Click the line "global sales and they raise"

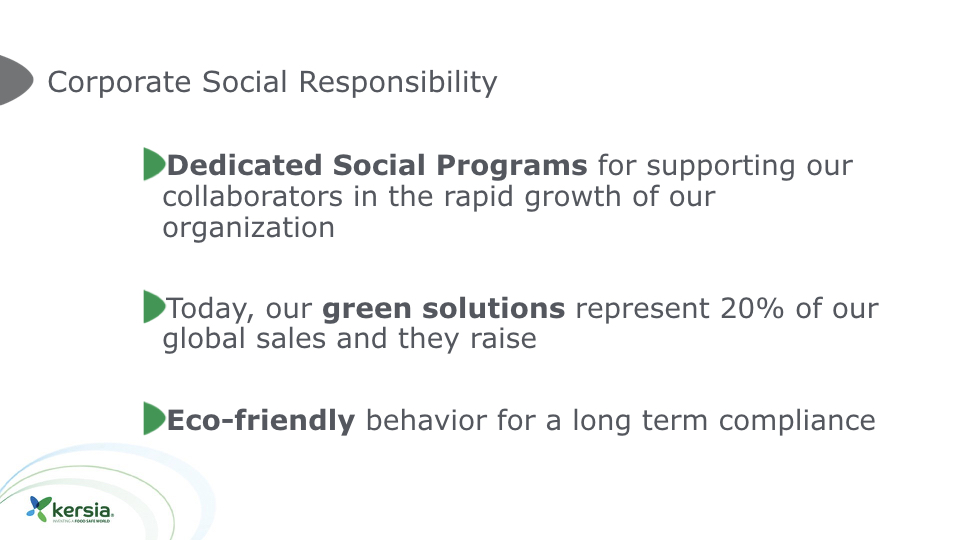point(349,339)
